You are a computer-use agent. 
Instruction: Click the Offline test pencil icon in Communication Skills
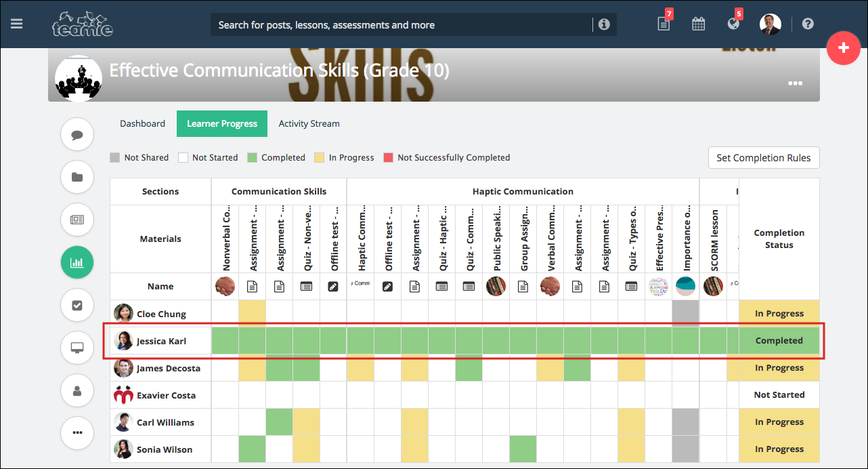[333, 287]
